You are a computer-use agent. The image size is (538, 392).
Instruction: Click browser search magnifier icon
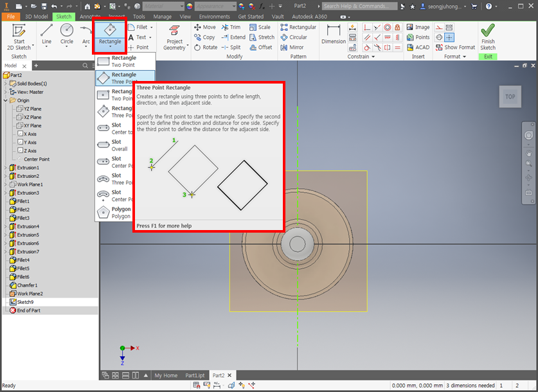[x=85, y=66]
